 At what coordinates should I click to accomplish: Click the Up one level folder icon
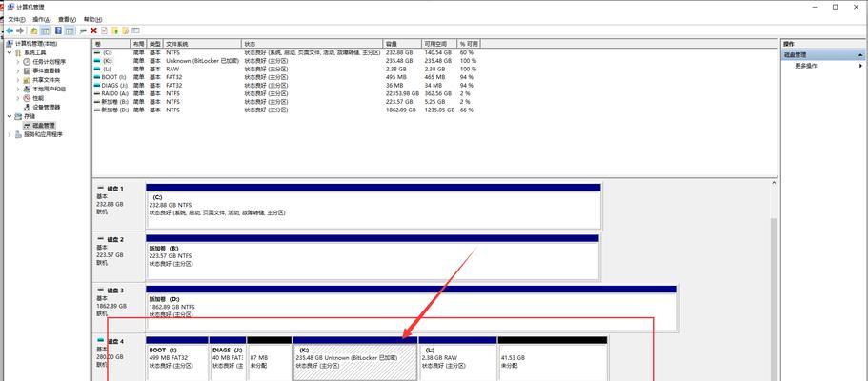coord(34,31)
